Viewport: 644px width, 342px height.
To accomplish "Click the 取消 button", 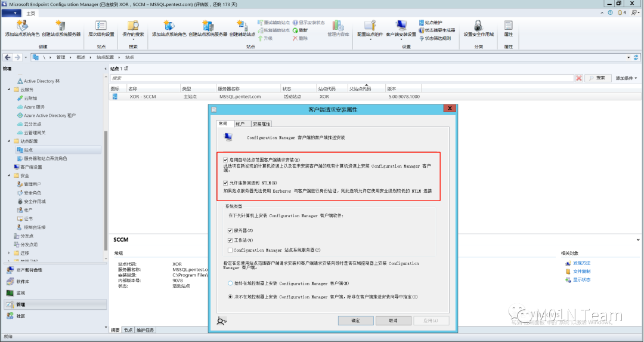I will tap(394, 321).
